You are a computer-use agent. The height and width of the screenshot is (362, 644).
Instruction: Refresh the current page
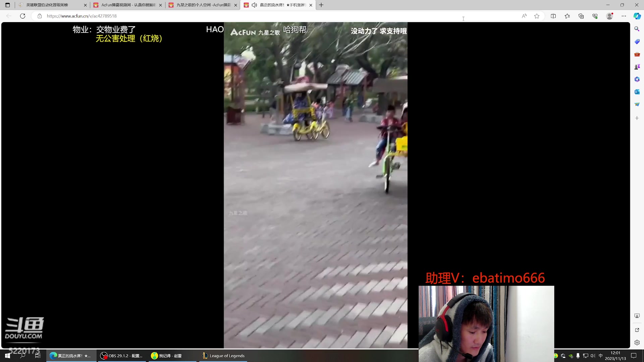[x=22, y=16]
